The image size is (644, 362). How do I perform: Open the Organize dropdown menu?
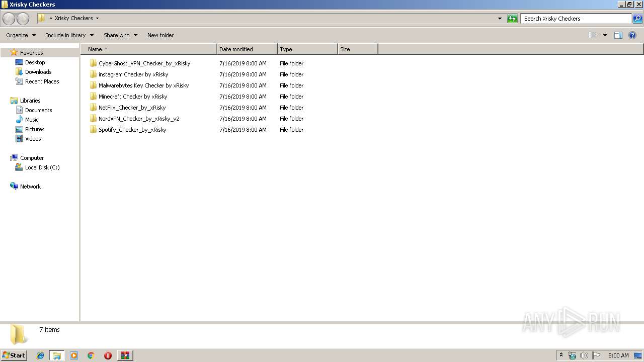coord(21,35)
